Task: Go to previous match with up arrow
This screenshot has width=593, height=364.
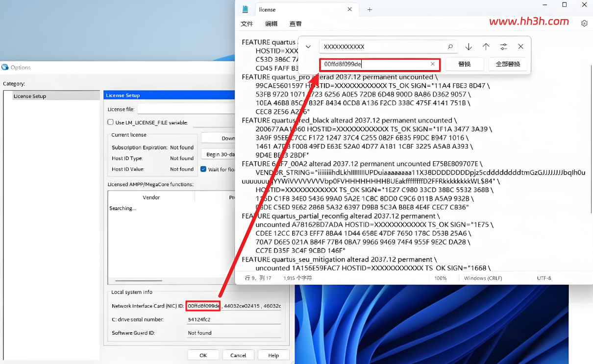Action: pos(486,47)
